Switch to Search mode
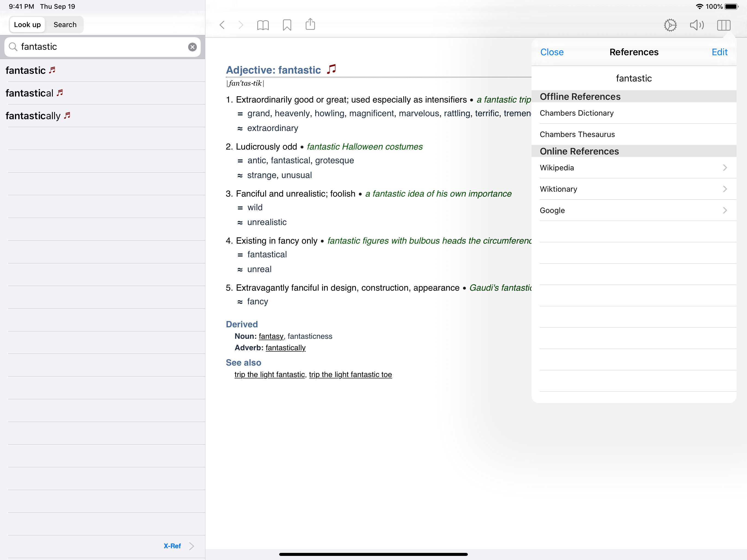This screenshot has height=560, width=747. click(65, 25)
